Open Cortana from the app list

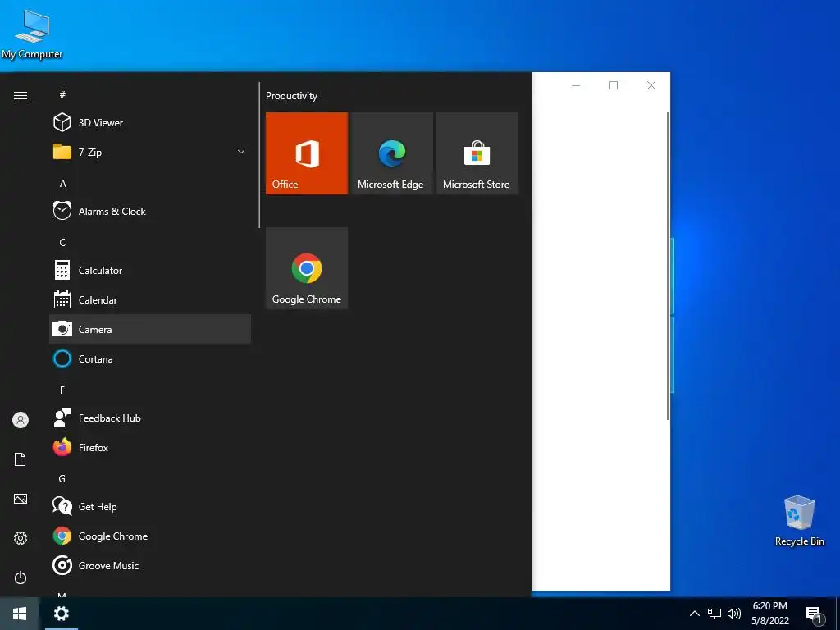click(150, 359)
